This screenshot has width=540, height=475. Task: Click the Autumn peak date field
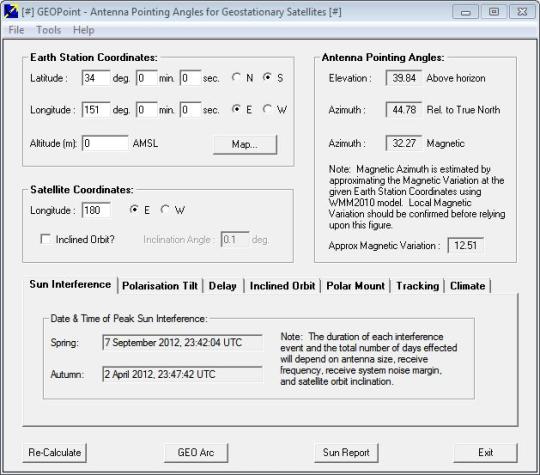pos(183,374)
